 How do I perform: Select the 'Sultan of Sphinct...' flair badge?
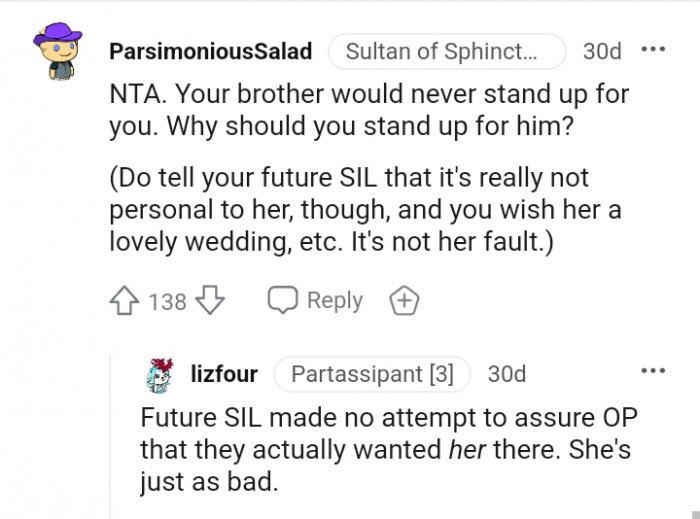click(x=447, y=51)
